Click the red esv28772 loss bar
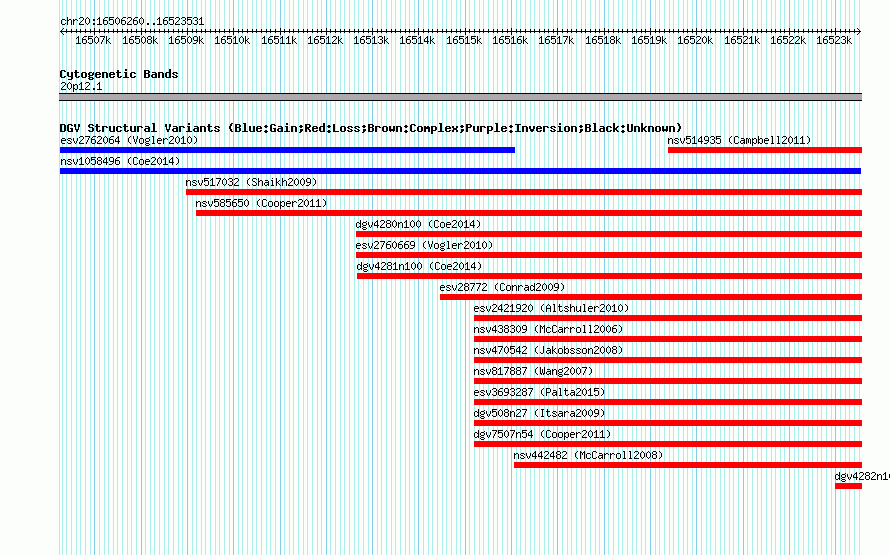 [x=651, y=297]
